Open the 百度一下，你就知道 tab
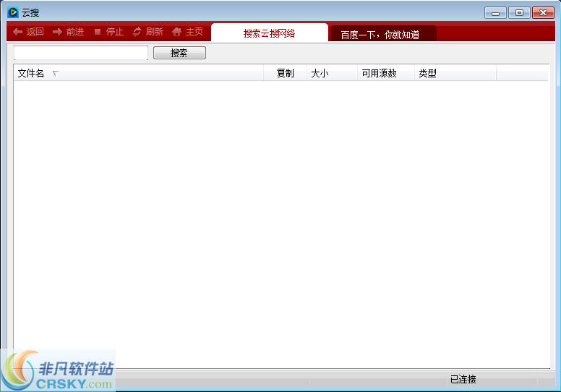Screen dimensions: 561x392 point(383,34)
